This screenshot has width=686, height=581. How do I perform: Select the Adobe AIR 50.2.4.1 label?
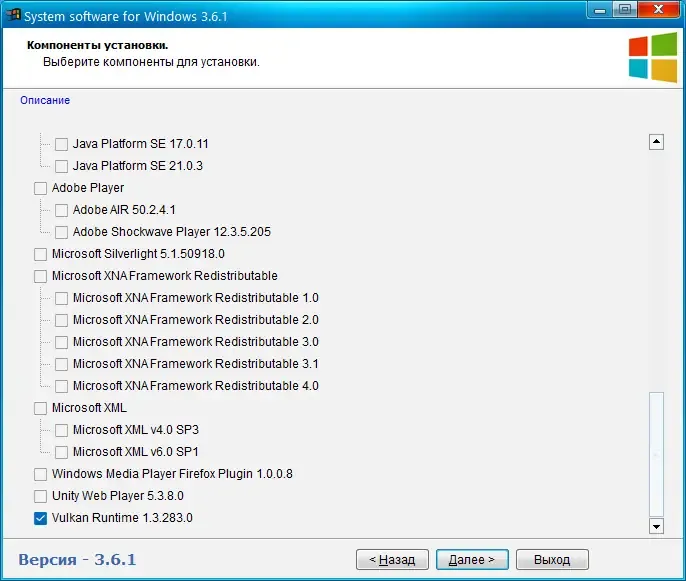[x=124, y=210]
